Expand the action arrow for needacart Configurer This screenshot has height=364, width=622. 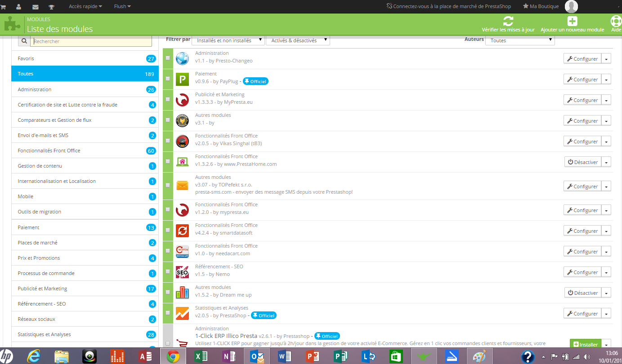(606, 252)
